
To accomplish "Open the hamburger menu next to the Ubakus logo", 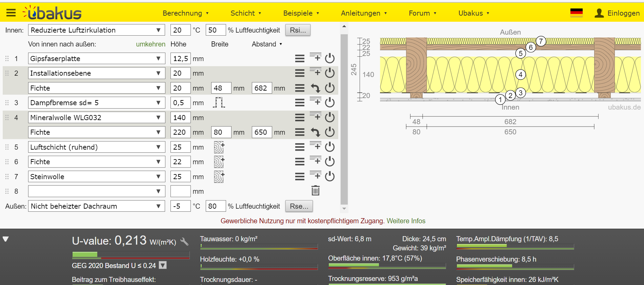I will coord(11,13).
